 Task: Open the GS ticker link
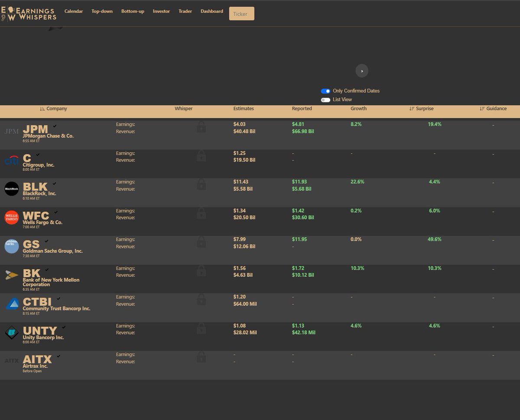31,244
